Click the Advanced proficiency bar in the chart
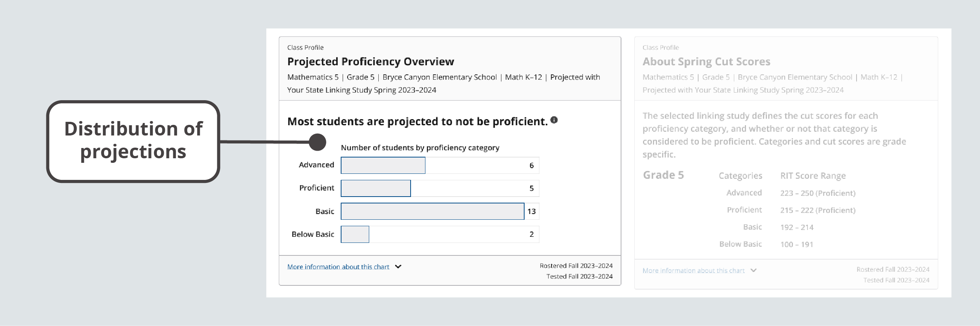Screen dimensions: 980x326 tap(383, 165)
